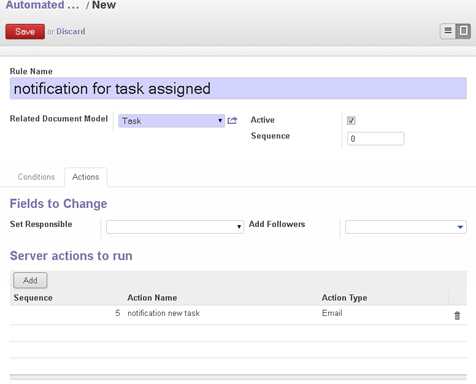Image resolution: width=476 pixels, height=384 pixels.
Task: Discard the changes
Action: [71, 32]
